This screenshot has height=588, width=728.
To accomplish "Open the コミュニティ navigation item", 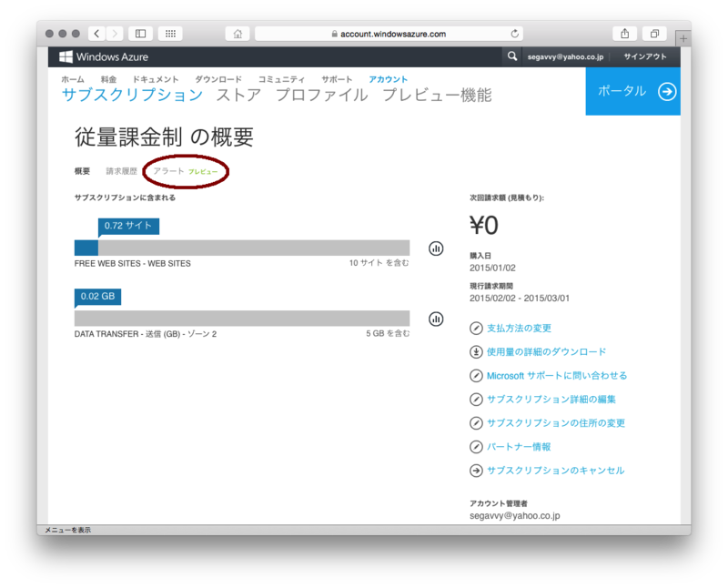I will tap(281, 79).
